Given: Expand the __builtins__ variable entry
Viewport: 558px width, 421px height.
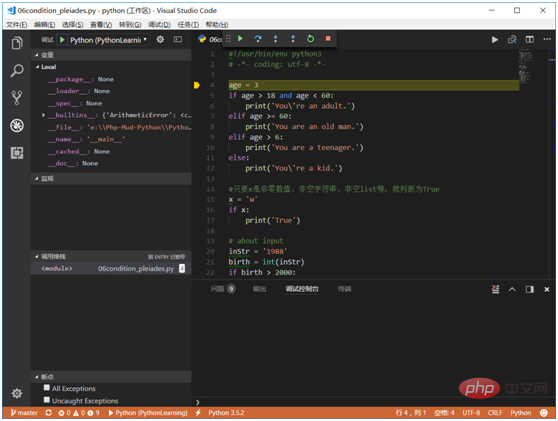Looking at the screenshot, I should pos(43,115).
